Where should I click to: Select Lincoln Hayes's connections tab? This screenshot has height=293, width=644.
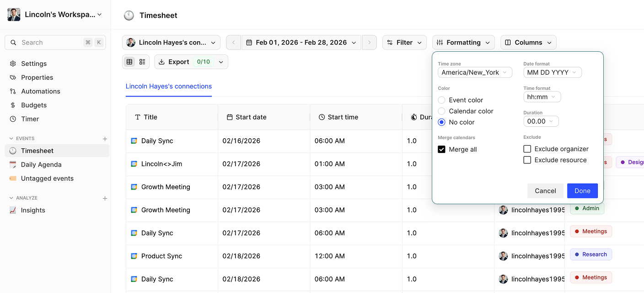[x=169, y=86]
